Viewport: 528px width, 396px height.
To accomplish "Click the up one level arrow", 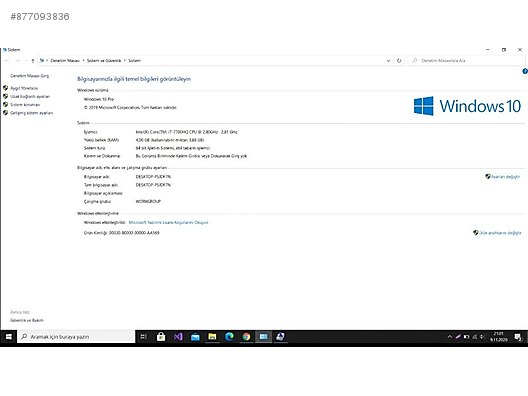I will click(33, 61).
